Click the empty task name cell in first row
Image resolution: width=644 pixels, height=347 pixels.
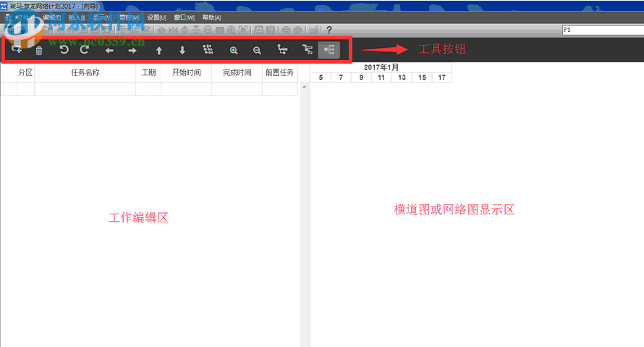pos(85,89)
